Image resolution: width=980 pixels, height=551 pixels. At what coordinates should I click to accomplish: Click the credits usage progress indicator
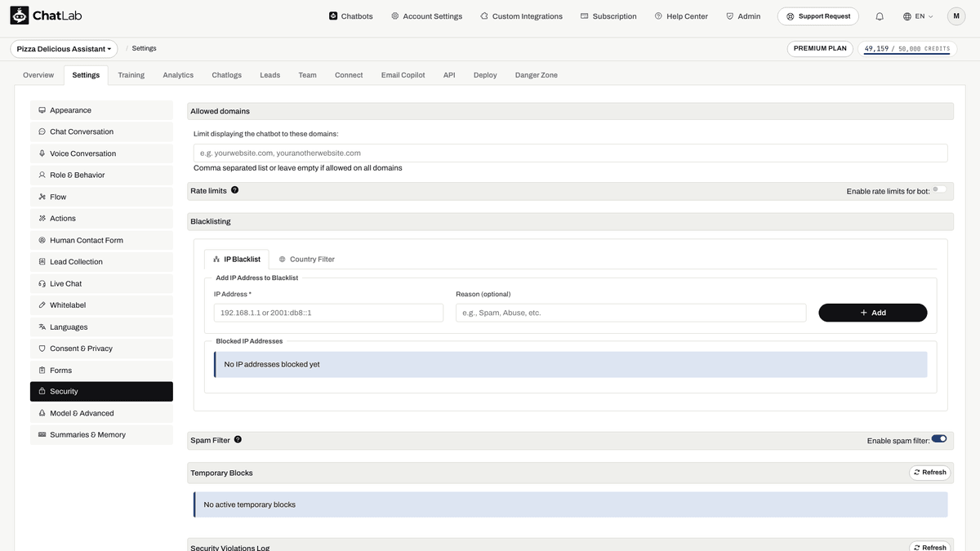coord(907,49)
